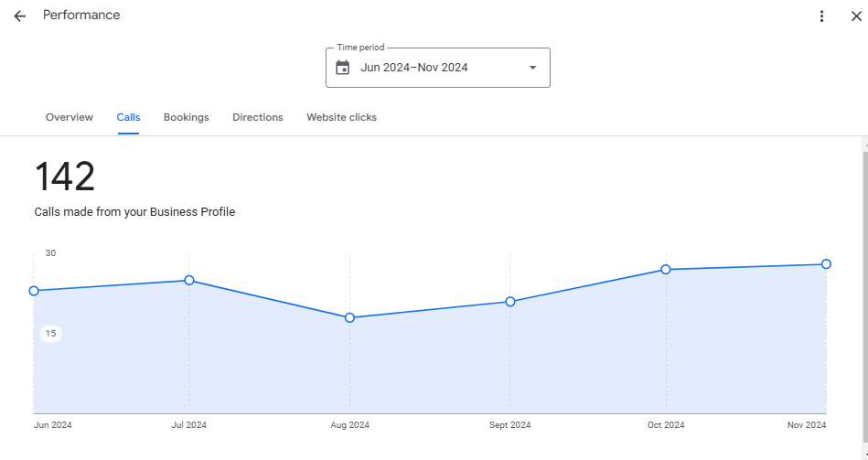The height and width of the screenshot is (460, 868).
Task: Go to the Directions tab
Action: click(257, 117)
